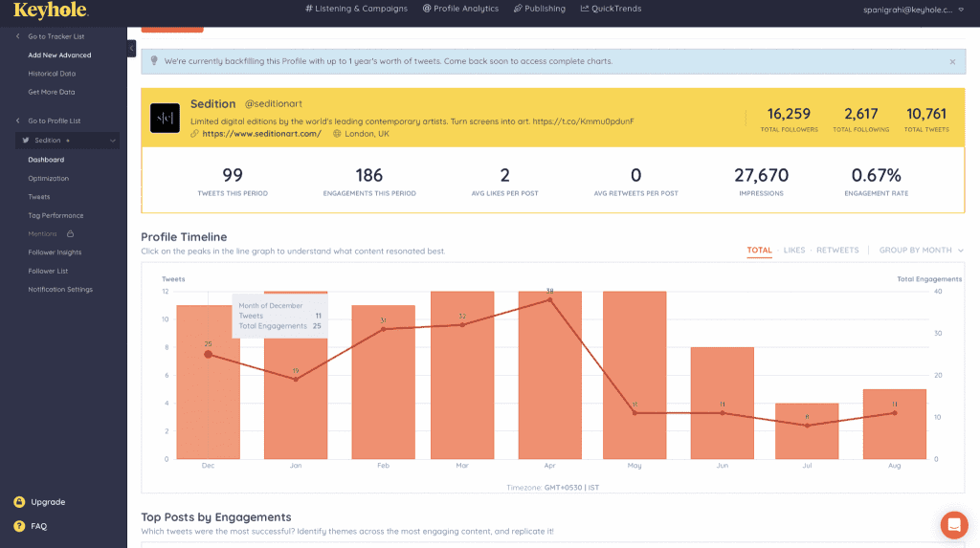Select the LIKES timeline tab
The height and width of the screenshot is (548, 980).
794,250
